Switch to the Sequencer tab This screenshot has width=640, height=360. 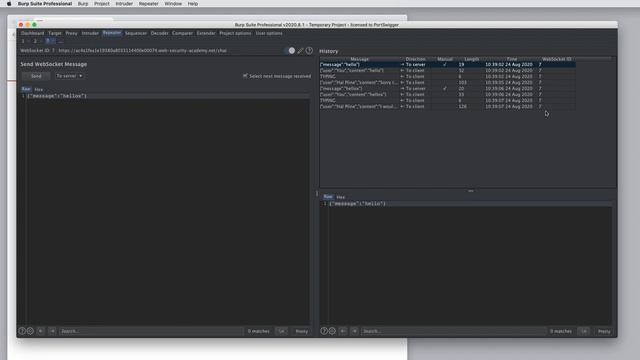136,33
